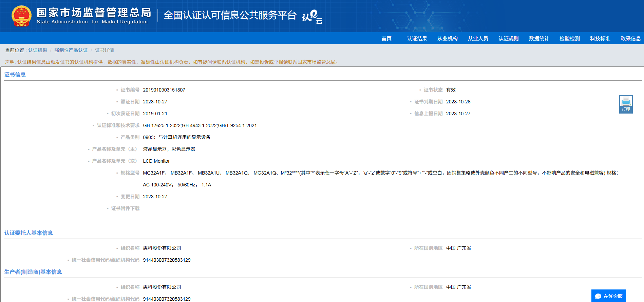The width and height of the screenshot is (644, 302).
Task: Go to 检验检测 menu item
Action: 570,38
